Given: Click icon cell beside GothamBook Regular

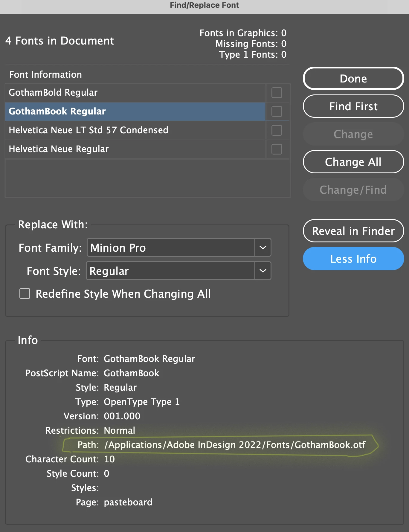Looking at the screenshot, I should point(277,111).
